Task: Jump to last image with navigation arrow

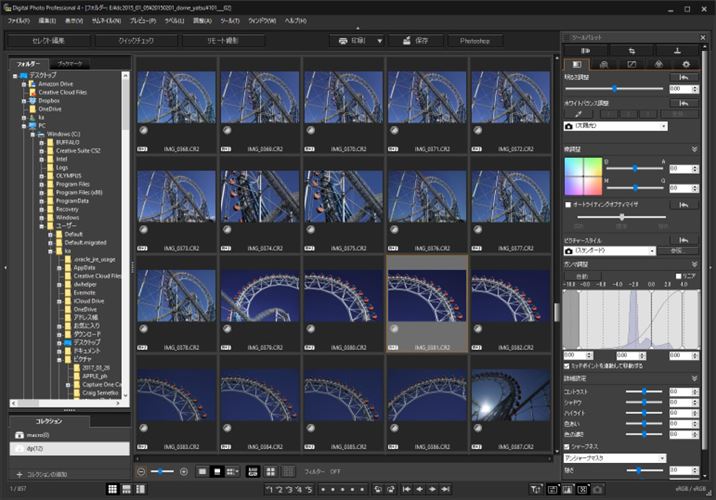Action: [x=446, y=489]
